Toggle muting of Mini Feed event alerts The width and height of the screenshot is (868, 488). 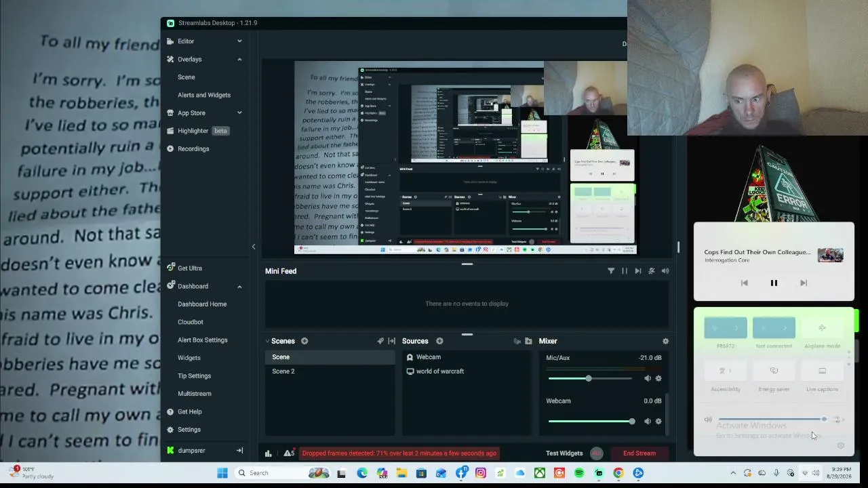pos(652,271)
